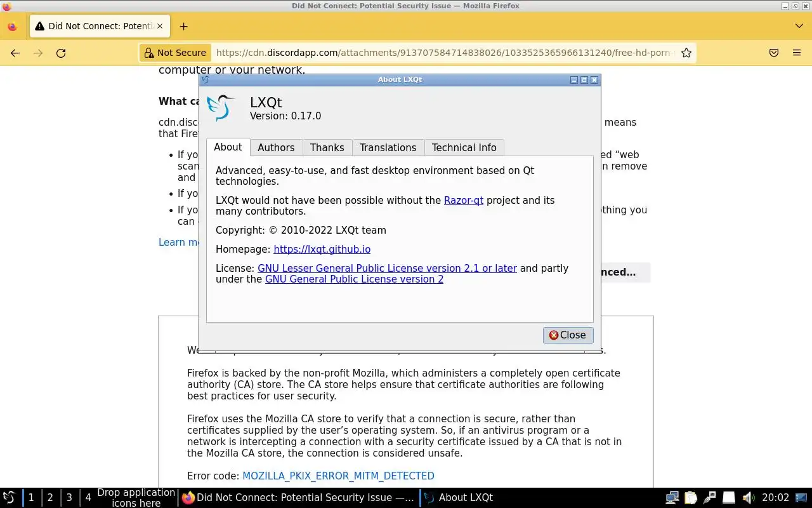Switch to the Authors tab

coord(276,147)
